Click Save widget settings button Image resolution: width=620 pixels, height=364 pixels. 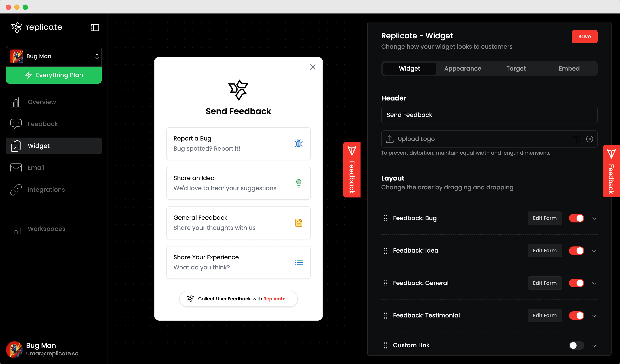click(585, 36)
